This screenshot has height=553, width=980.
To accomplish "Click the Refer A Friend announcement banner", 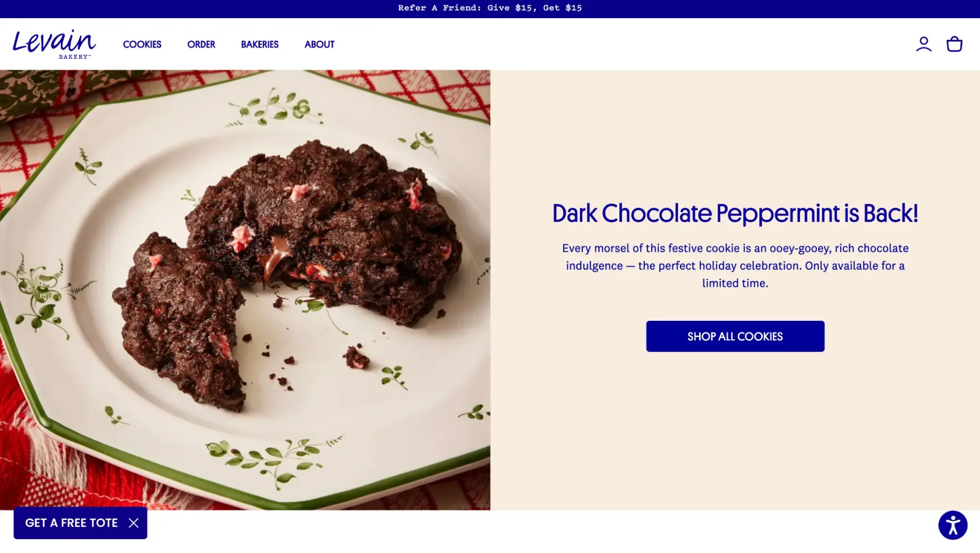I will click(490, 8).
